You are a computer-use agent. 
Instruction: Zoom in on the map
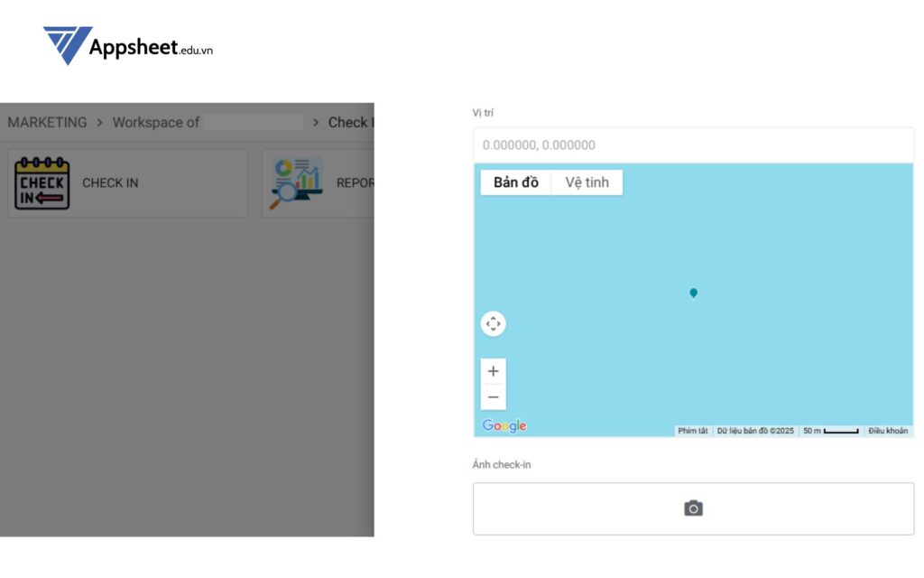tap(493, 371)
